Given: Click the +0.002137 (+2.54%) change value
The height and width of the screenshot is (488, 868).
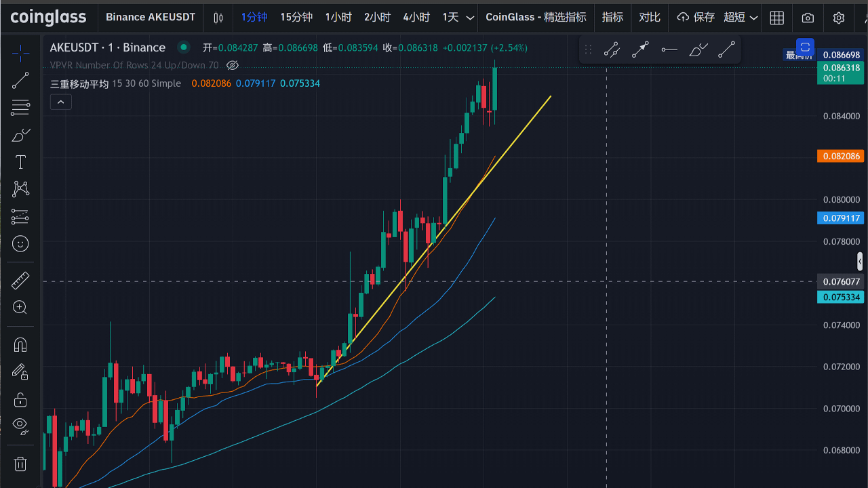Looking at the screenshot, I should [485, 48].
